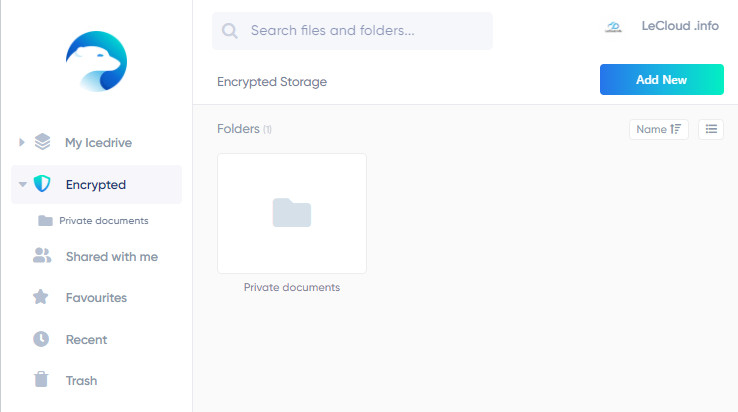Open the Name sort dropdown
Screen dimensions: 738x412
(x=659, y=129)
